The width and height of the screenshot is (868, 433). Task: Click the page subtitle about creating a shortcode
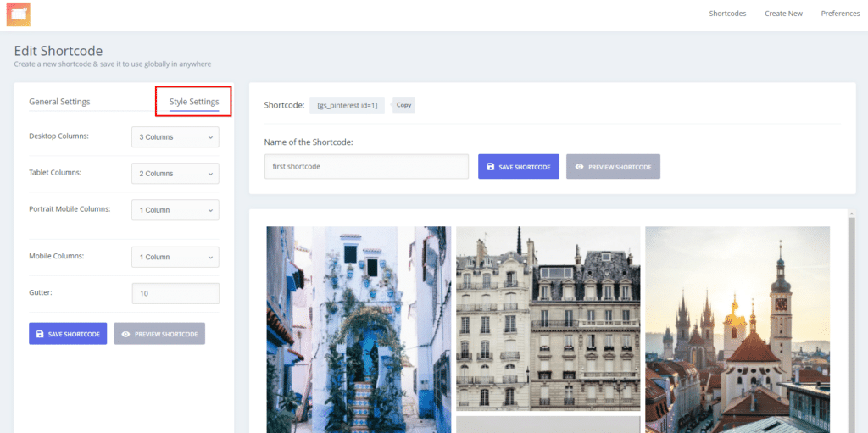tap(113, 64)
